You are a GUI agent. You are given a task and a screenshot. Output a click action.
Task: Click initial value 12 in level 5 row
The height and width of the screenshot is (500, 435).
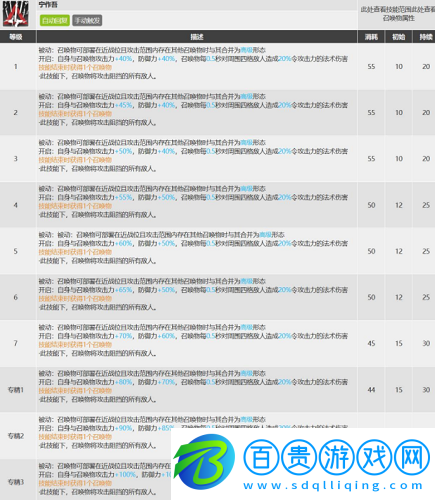399,251
